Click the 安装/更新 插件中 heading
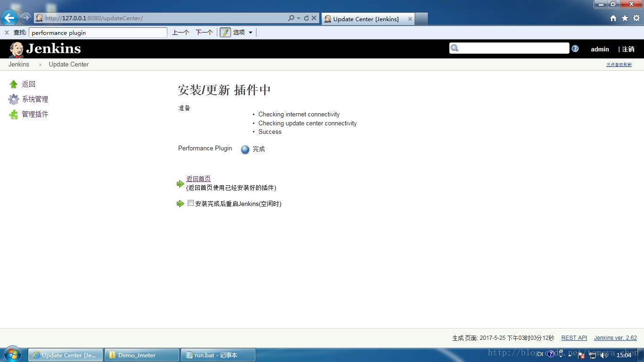The height and width of the screenshot is (362, 644). point(224,90)
